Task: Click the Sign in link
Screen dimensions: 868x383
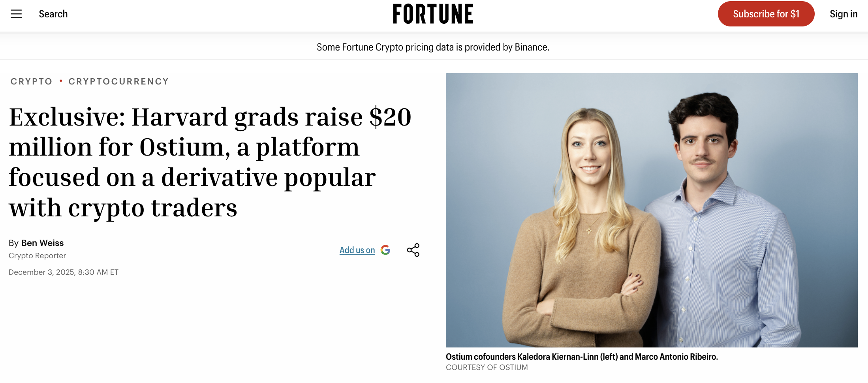Action: coord(844,14)
